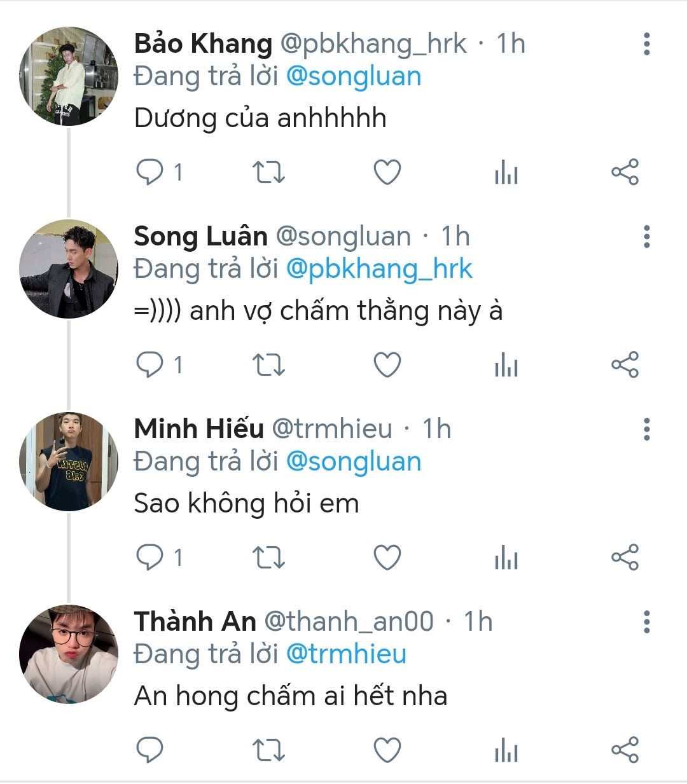687x784 pixels.
Task: Share Bảo Khang's tweet
Action: 625,172
